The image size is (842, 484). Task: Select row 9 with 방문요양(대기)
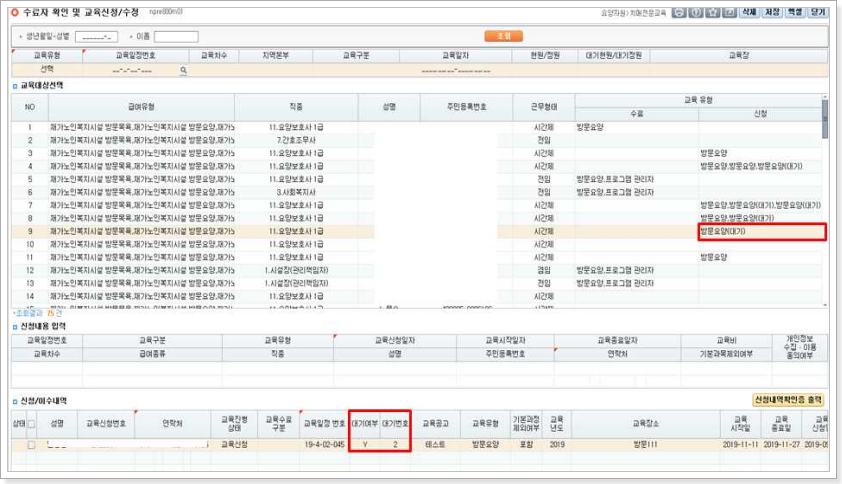click(419, 232)
